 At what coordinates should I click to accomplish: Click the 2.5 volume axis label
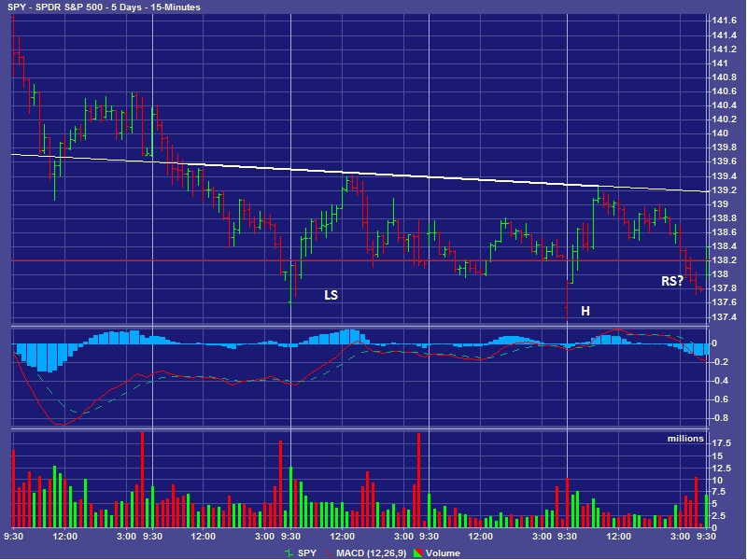point(719,516)
